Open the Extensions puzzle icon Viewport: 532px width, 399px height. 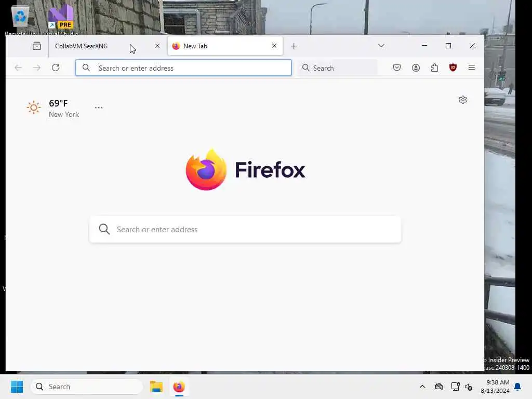point(434,68)
